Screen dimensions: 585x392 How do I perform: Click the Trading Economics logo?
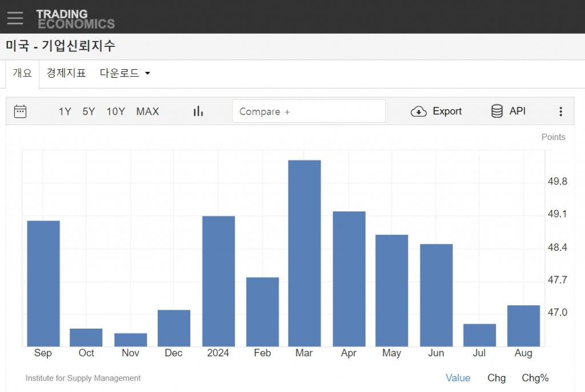(75, 19)
